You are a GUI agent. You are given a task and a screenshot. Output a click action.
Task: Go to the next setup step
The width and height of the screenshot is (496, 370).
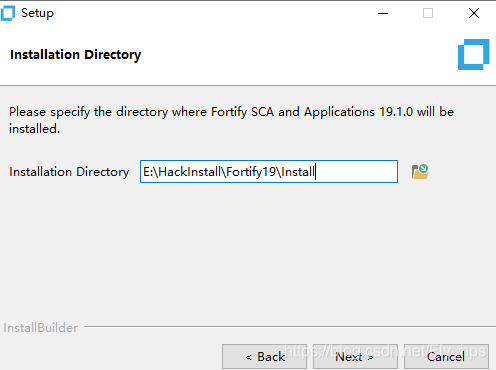pos(355,357)
